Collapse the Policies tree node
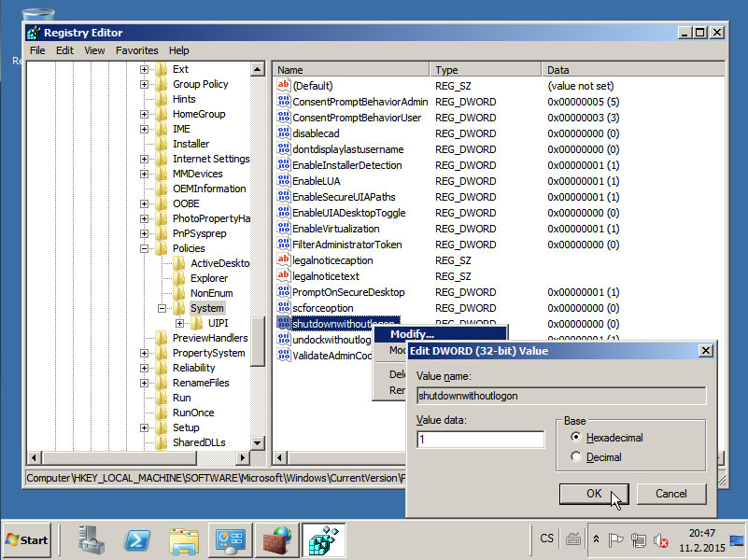748x560 pixels. 145,248
